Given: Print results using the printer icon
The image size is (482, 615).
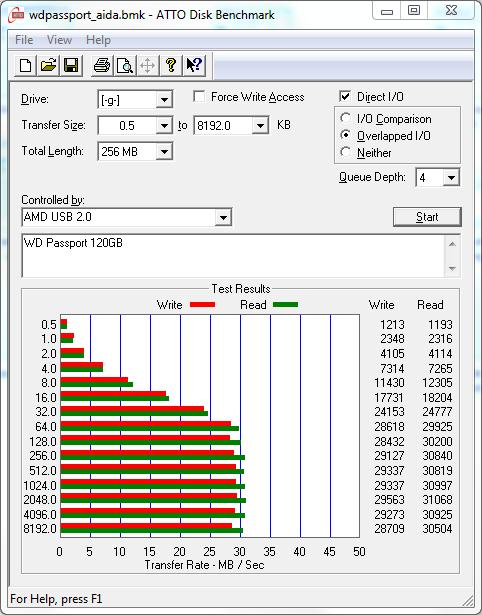Looking at the screenshot, I should pyautogui.click(x=102, y=65).
